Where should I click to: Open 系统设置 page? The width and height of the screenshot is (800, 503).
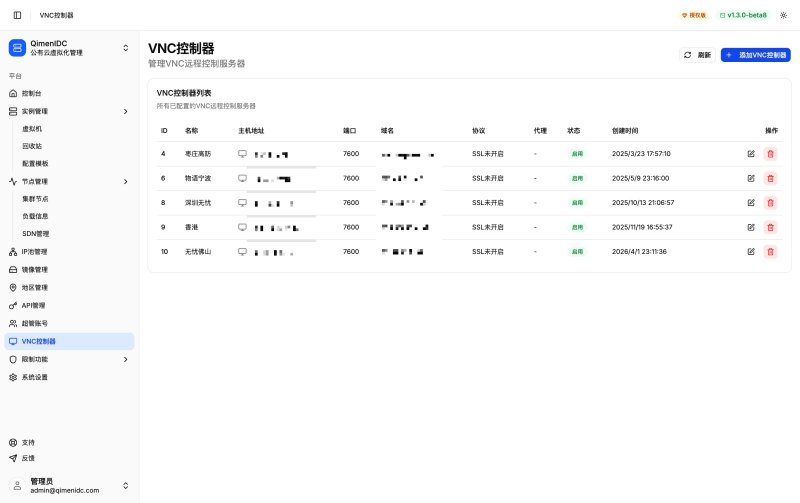(x=69, y=377)
